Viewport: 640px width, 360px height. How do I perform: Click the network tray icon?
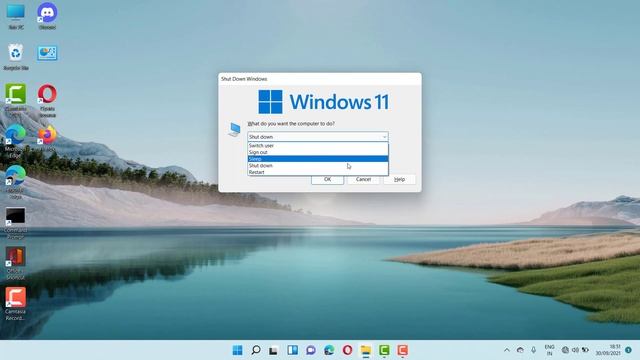(565, 350)
